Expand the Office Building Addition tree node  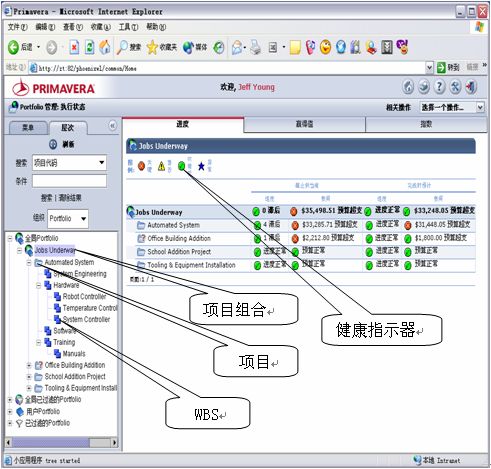pos(29,365)
